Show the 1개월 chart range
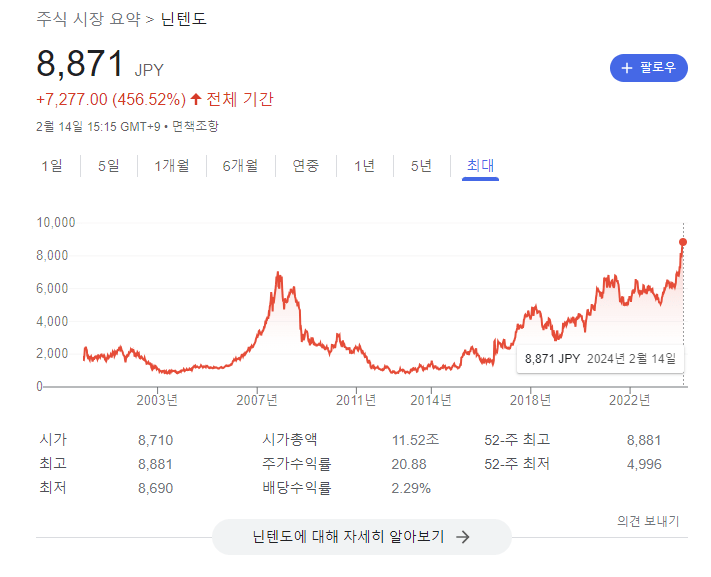Screen dimensions: 711x577 click(x=171, y=166)
